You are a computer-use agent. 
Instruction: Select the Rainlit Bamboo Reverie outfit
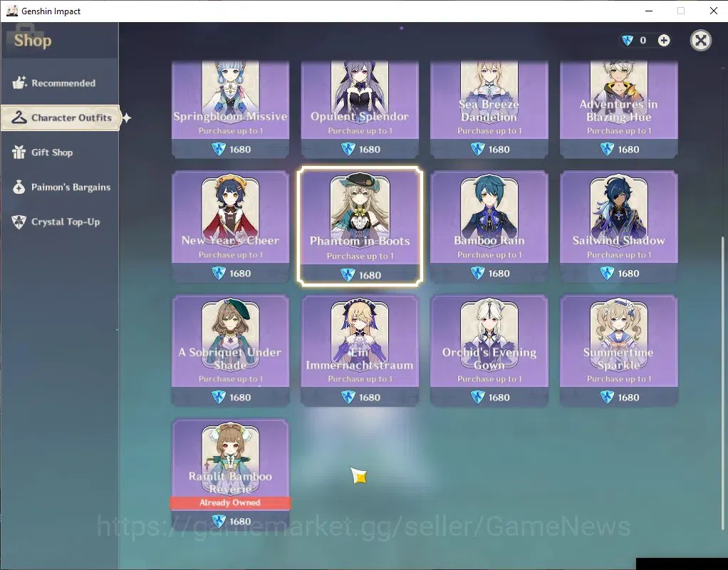pos(230,474)
